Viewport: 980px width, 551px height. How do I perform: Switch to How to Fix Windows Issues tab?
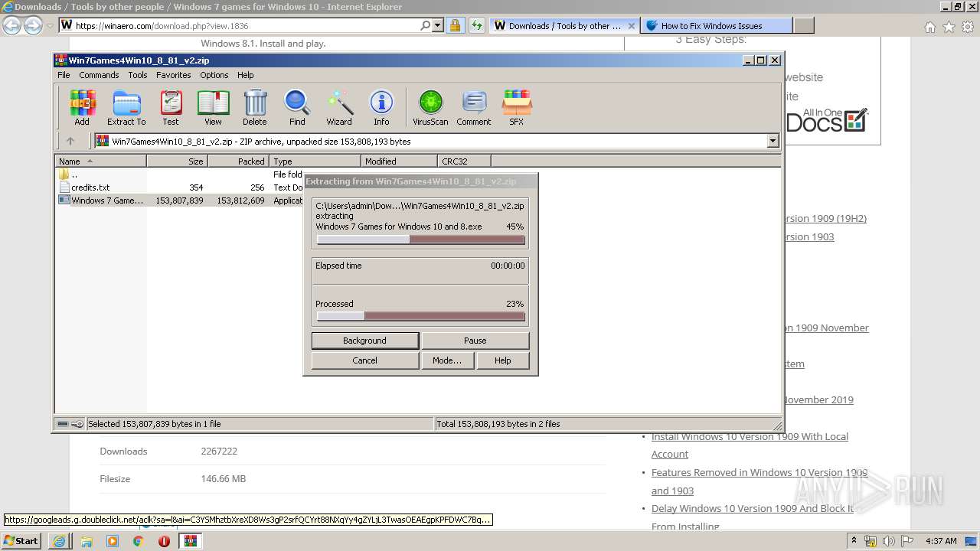pos(716,25)
